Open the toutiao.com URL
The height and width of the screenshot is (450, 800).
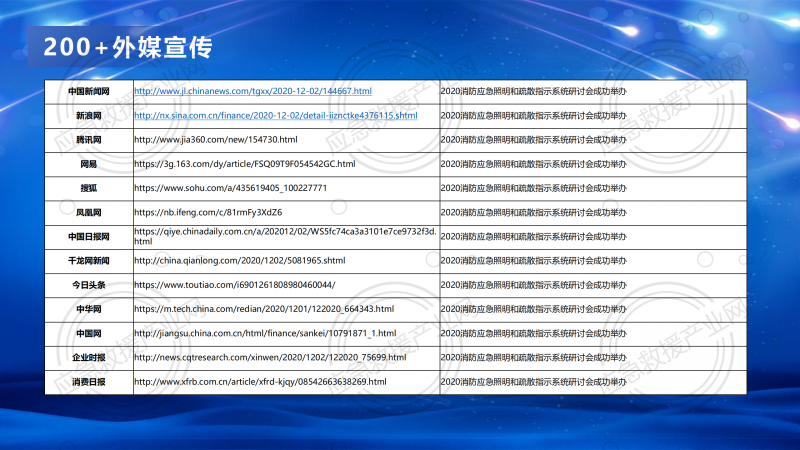(241, 285)
